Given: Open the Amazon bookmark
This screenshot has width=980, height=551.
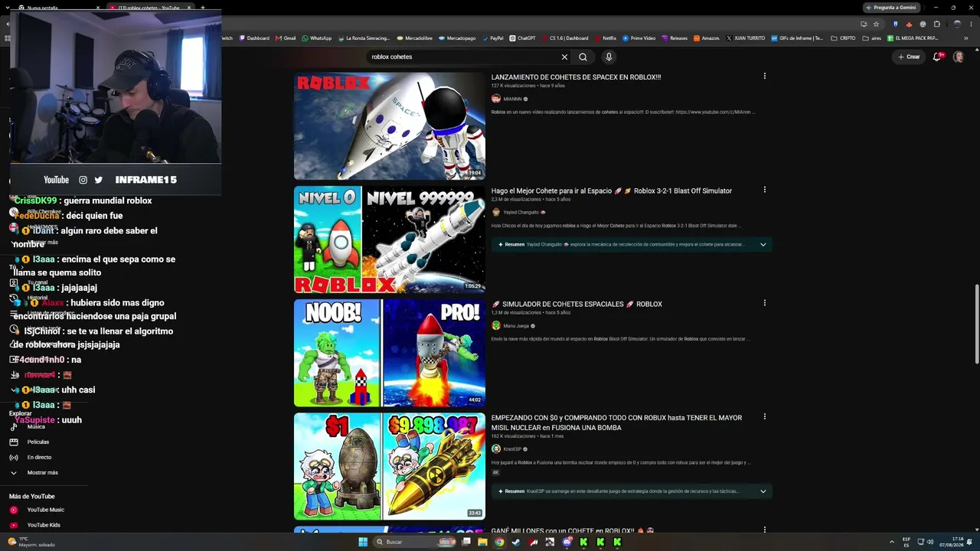Looking at the screenshot, I should coord(707,38).
